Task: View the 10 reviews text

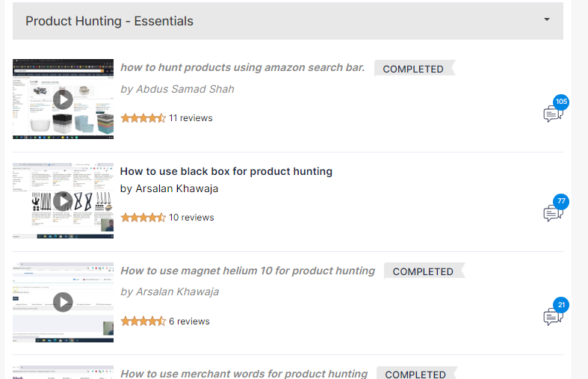Action: tap(191, 218)
